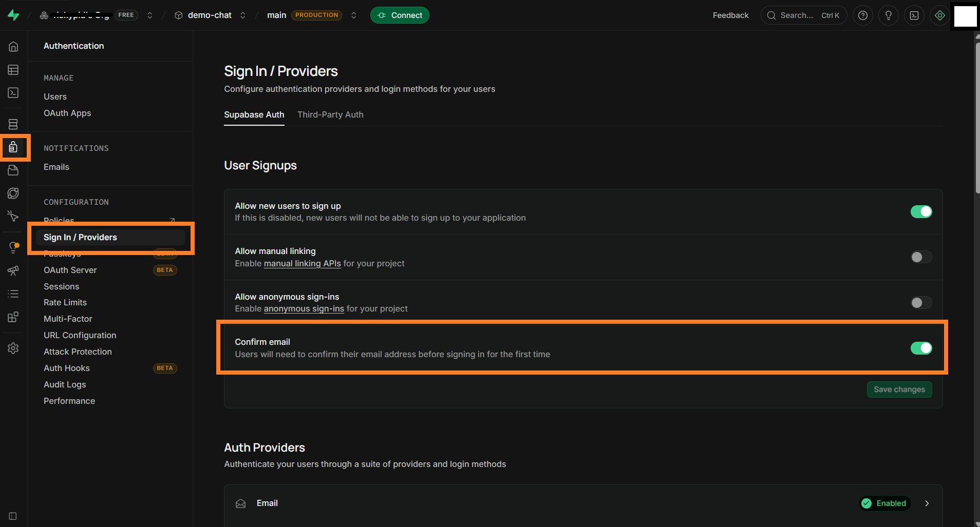Click the top bar lightbulb icon
This screenshot has height=527, width=980.
pyautogui.click(x=889, y=15)
